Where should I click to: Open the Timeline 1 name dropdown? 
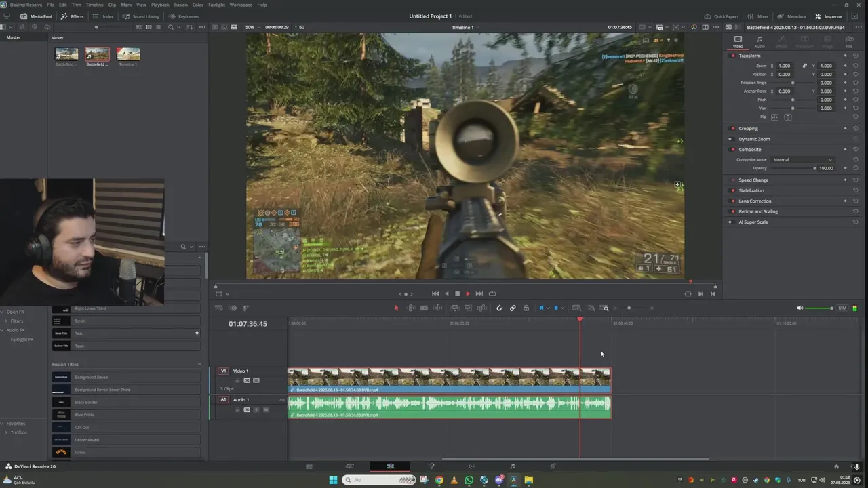(465, 27)
